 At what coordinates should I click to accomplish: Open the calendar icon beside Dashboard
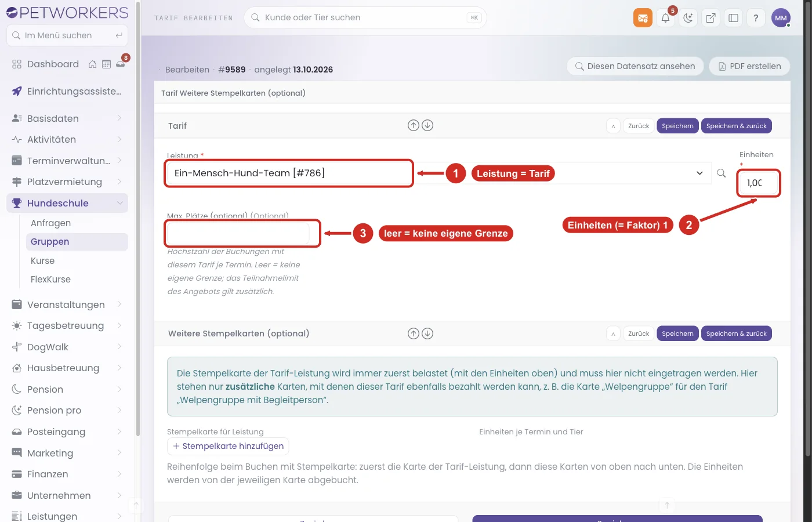point(106,64)
